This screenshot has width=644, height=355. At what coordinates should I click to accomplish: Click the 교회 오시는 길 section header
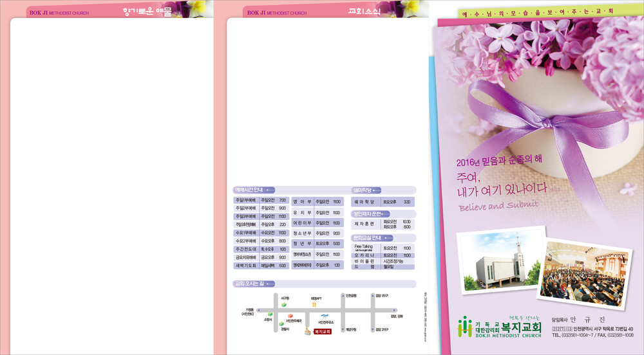254,283
